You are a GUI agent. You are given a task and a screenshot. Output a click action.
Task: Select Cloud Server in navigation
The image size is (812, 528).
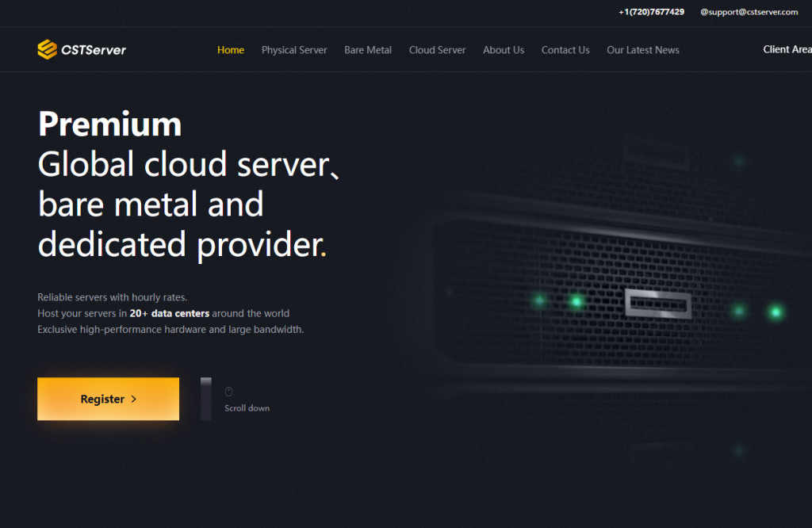(437, 50)
